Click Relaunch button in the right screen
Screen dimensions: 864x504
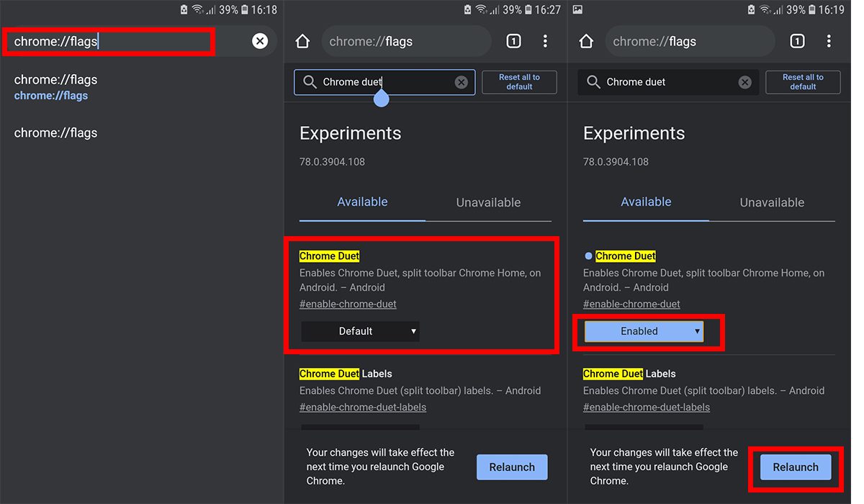tap(796, 467)
